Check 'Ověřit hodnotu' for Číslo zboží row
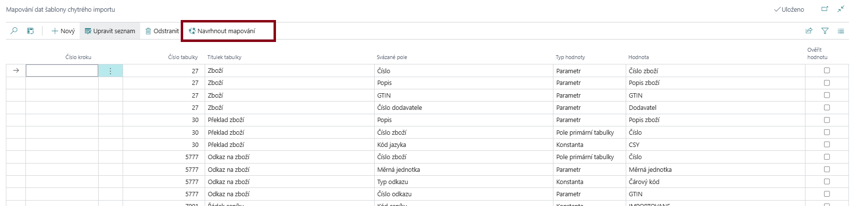 coord(827,71)
